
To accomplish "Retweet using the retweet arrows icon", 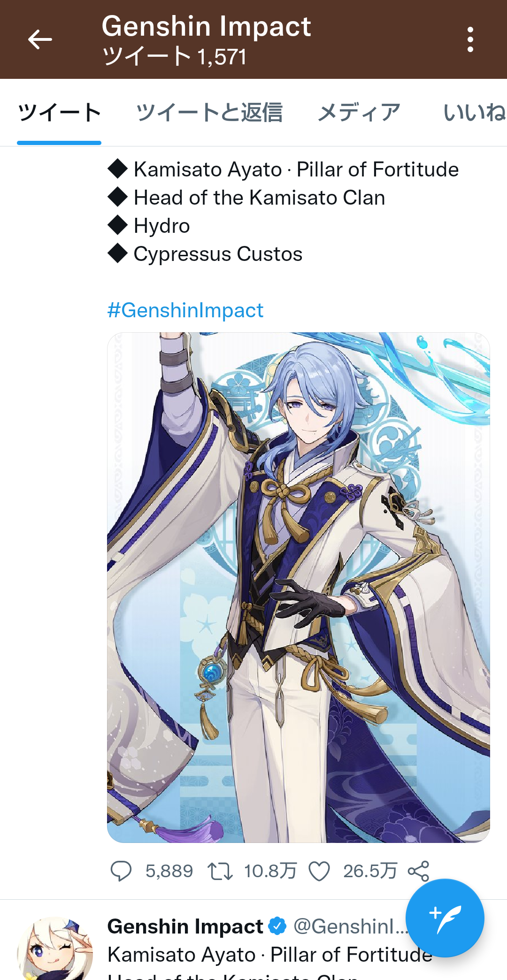I will tap(221, 871).
